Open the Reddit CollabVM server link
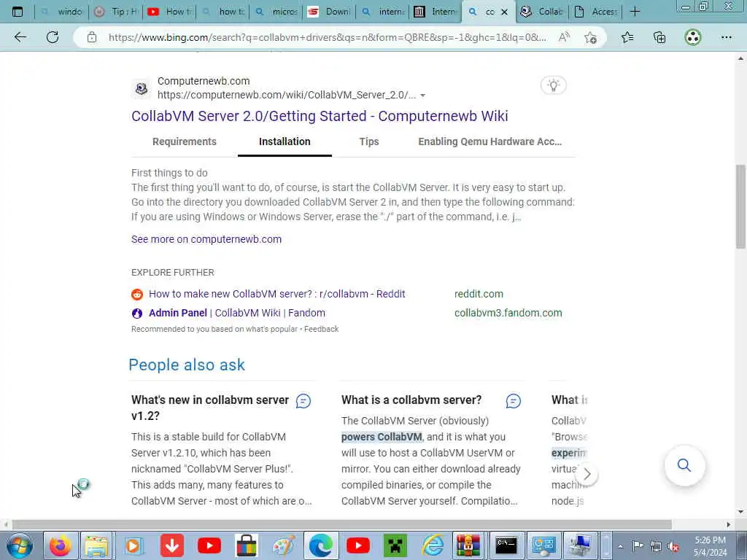Image resolution: width=747 pixels, height=560 pixels. click(x=276, y=294)
